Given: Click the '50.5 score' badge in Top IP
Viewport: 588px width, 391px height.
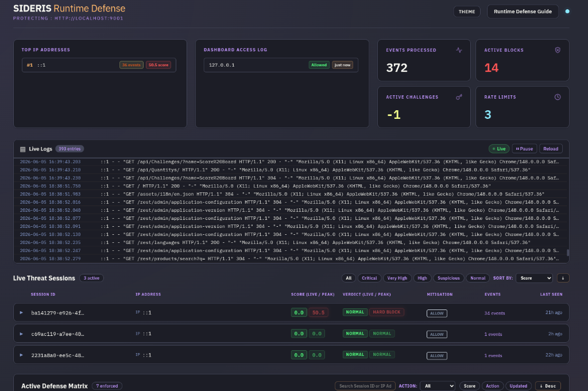Looking at the screenshot, I should click(158, 65).
